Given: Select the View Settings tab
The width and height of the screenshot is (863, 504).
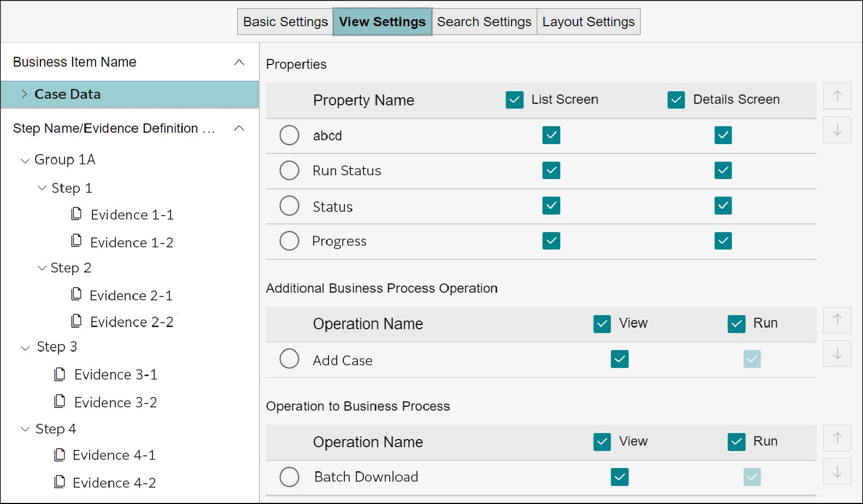Looking at the screenshot, I should click(x=382, y=22).
